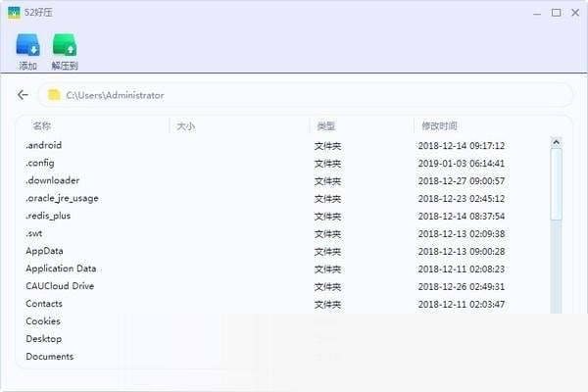Viewport: 588px width, 392px height.
Task: Sort by the 修改时间 column header
Action: (x=439, y=126)
